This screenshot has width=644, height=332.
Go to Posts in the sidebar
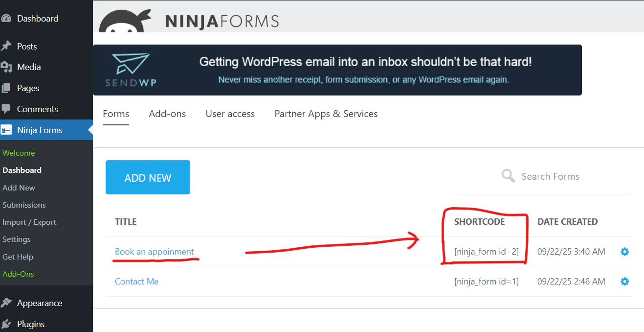click(27, 47)
